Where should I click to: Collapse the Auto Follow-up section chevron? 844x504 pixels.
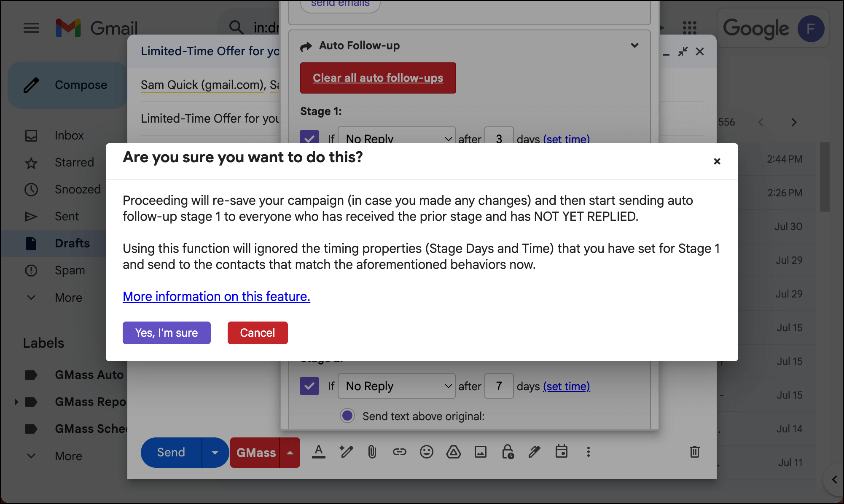[x=634, y=46]
